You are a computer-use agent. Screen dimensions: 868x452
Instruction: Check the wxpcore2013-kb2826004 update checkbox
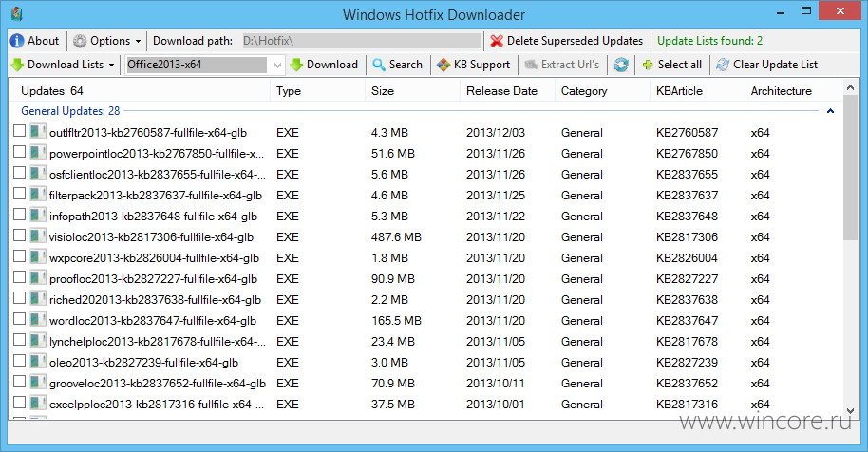tap(19, 256)
